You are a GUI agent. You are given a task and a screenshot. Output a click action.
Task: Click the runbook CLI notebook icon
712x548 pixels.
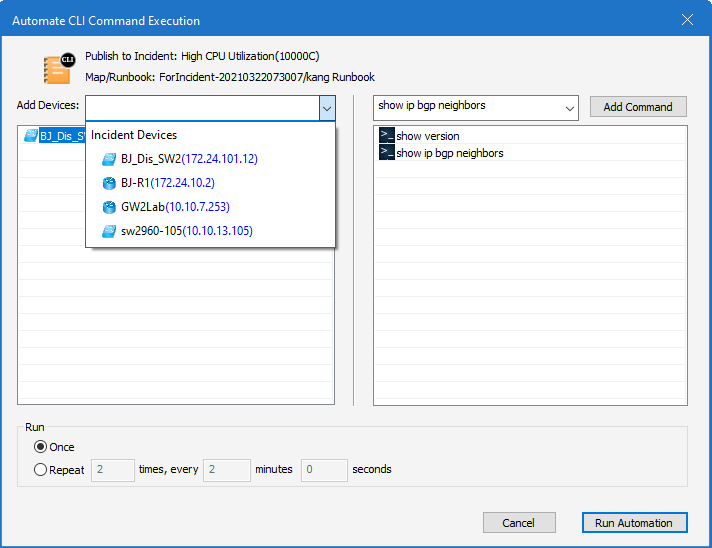pyautogui.click(x=59, y=67)
